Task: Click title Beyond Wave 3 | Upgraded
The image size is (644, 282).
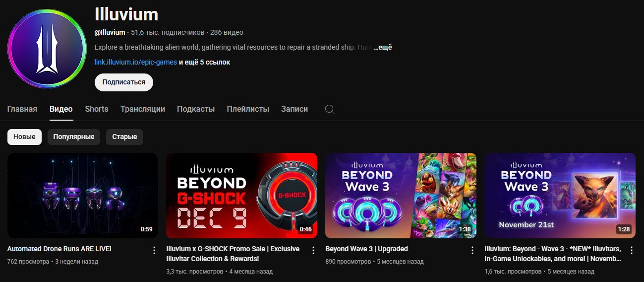Action: tap(366, 249)
